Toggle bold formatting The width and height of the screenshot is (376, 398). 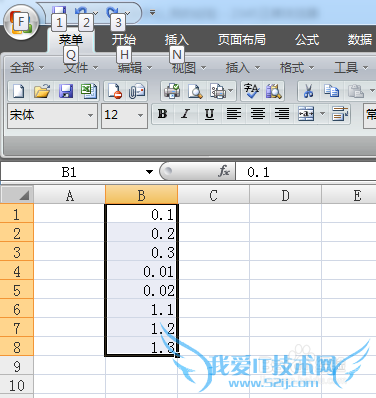point(162,114)
